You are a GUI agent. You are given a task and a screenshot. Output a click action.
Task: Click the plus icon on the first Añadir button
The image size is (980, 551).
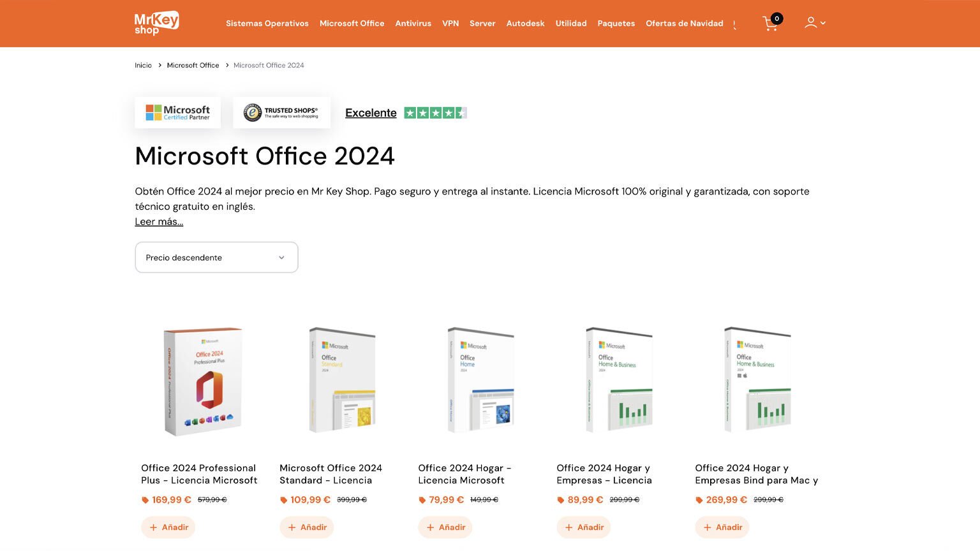click(153, 527)
